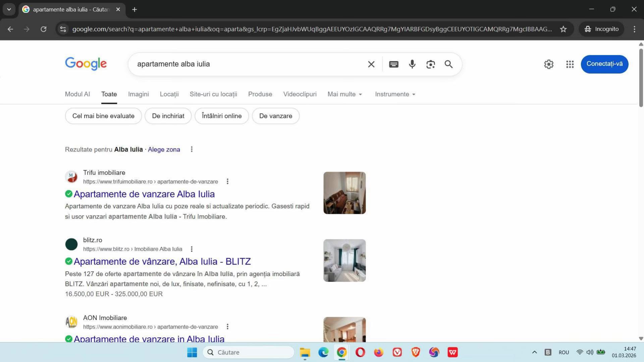Screen dimensions: 644x362
Task: Open the blitz.ro apartment thumbnail
Action: click(344, 260)
